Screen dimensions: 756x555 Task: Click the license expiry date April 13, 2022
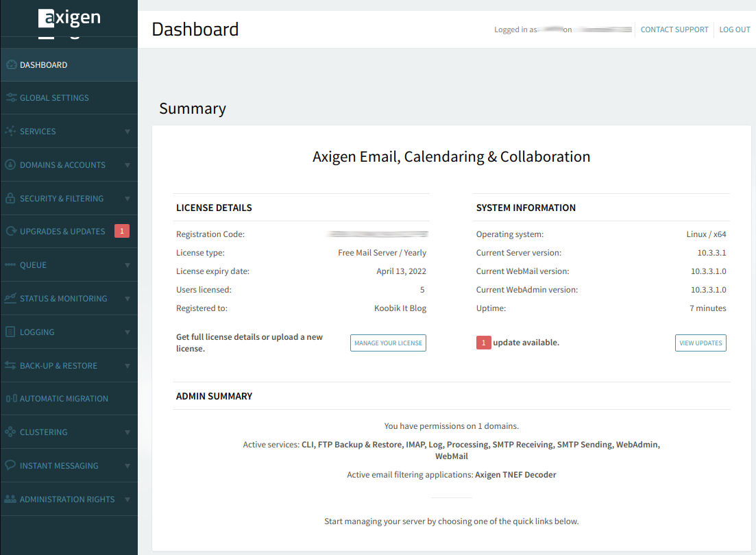[401, 271]
